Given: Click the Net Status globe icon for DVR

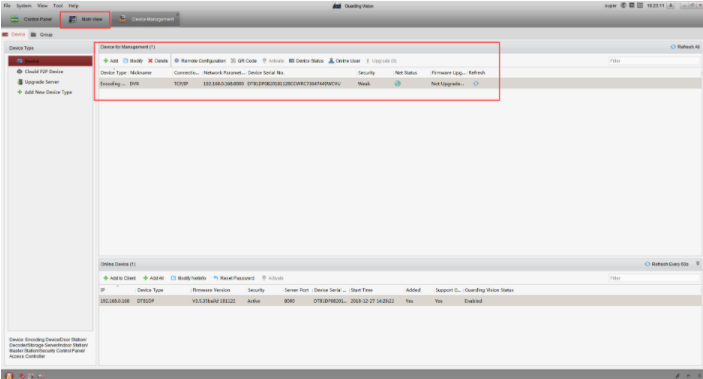Looking at the screenshot, I should 398,83.
